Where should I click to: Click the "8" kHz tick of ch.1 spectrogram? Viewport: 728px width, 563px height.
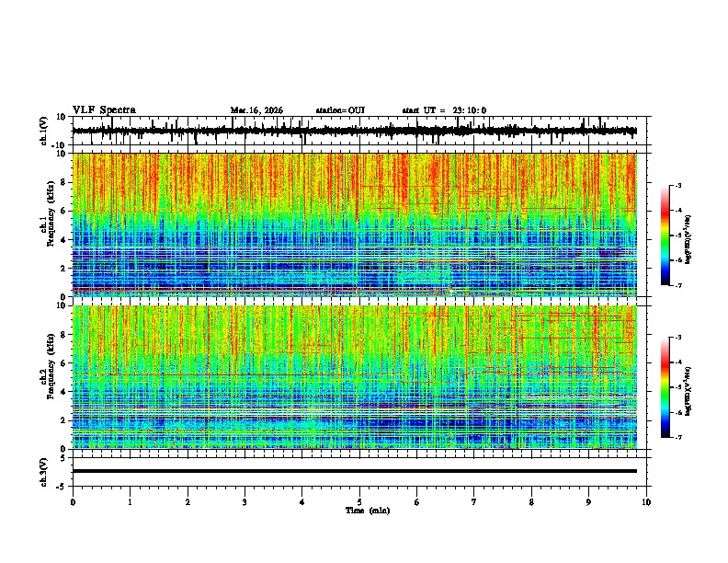(x=63, y=182)
